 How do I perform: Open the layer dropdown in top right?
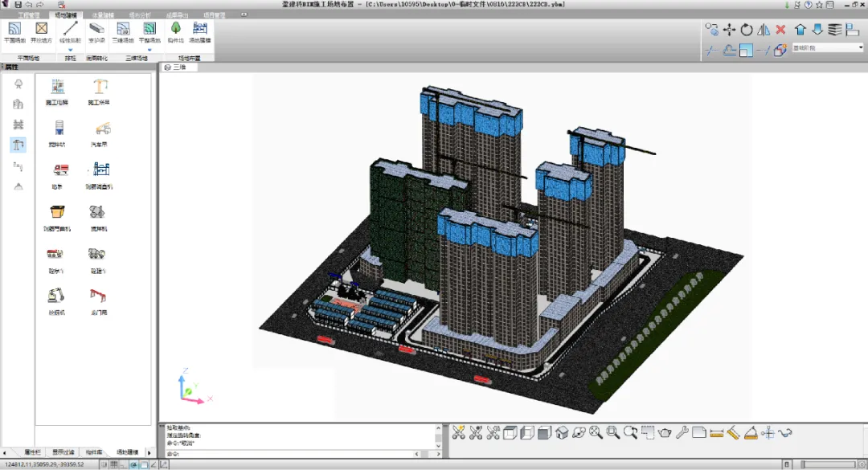[861, 48]
